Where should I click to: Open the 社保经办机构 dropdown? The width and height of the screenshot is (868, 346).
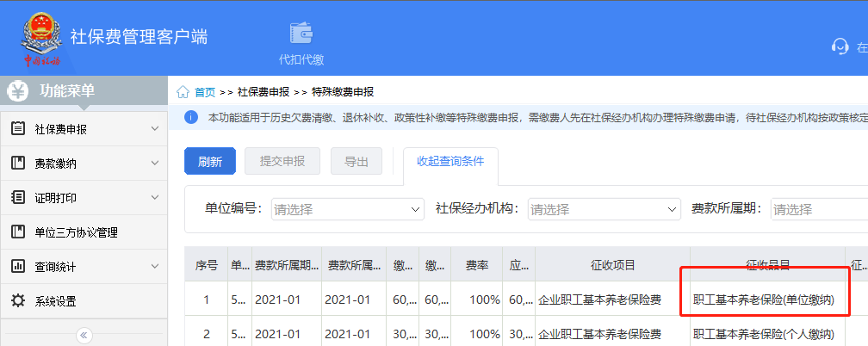(x=604, y=209)
